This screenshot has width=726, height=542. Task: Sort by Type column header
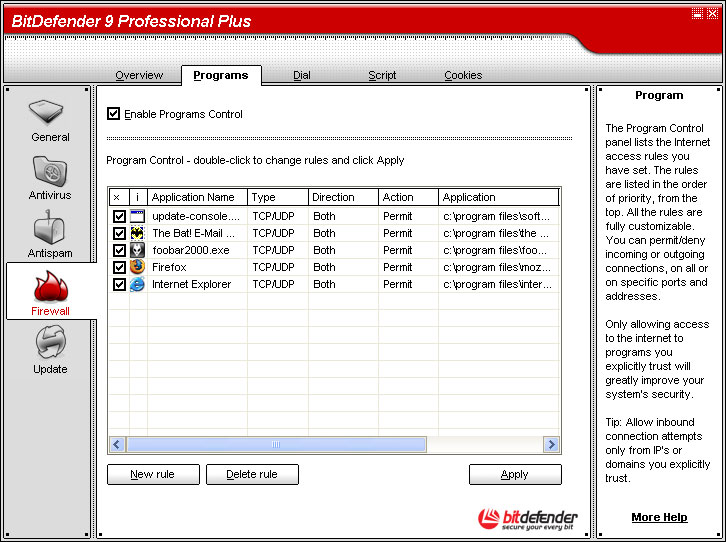pos(278,197)
